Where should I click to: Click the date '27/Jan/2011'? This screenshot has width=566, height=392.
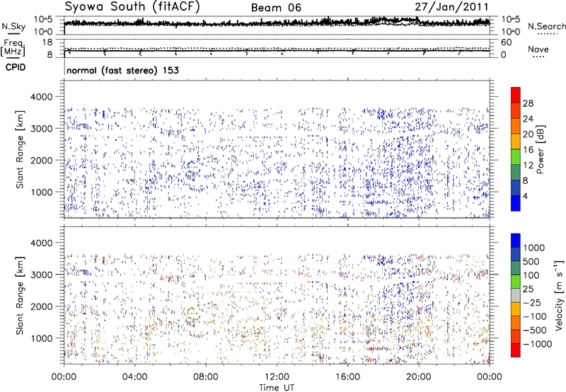coord(451,7)
